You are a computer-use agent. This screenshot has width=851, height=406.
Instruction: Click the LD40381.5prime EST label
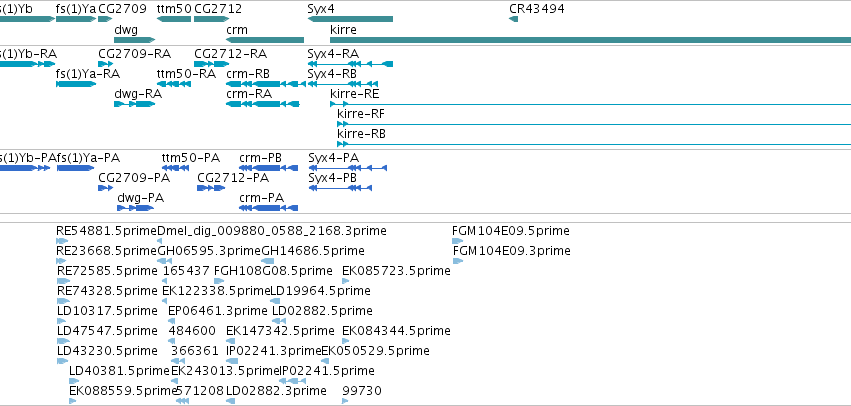point(119,371)
